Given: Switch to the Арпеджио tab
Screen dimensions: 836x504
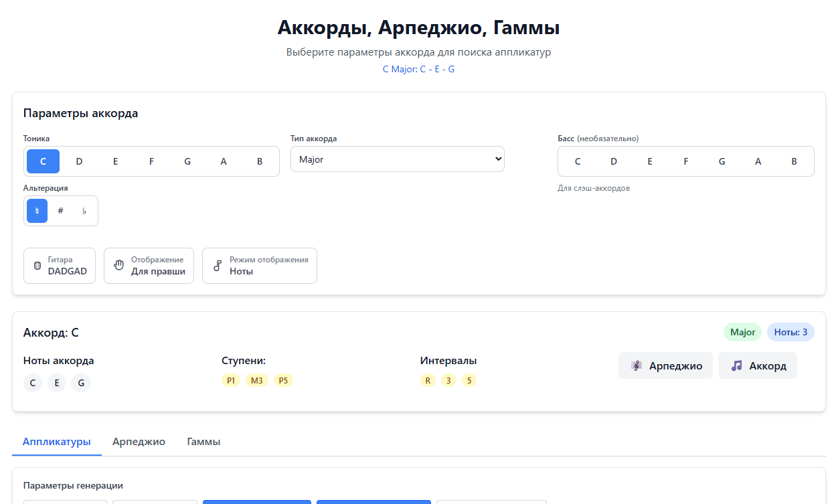Looking at the screenshot, I should [139, 442].
